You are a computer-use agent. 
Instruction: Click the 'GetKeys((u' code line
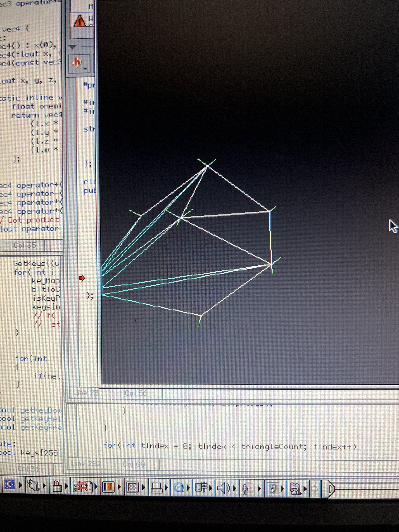[37, 264]
